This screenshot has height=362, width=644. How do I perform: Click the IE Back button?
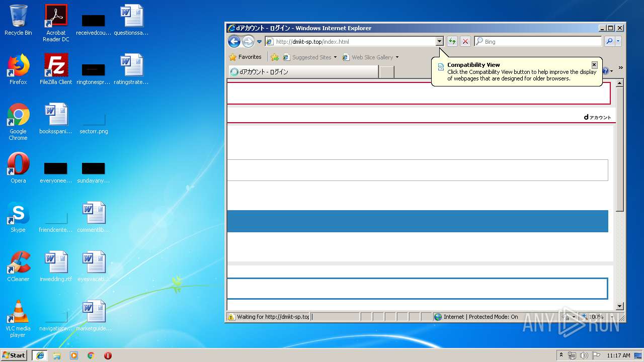(234, 41)
